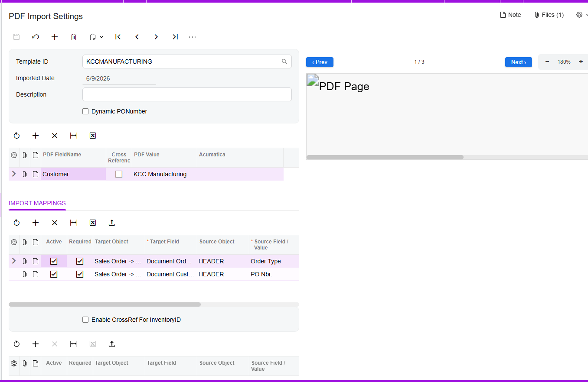
Task: Click the PDF preview horizontal scrollbar
Action: 385,157
